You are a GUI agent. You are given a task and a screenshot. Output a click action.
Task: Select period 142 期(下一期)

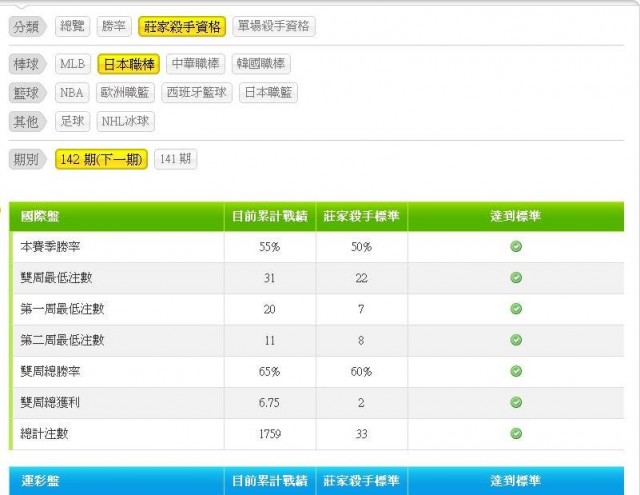tap(101, 159)
